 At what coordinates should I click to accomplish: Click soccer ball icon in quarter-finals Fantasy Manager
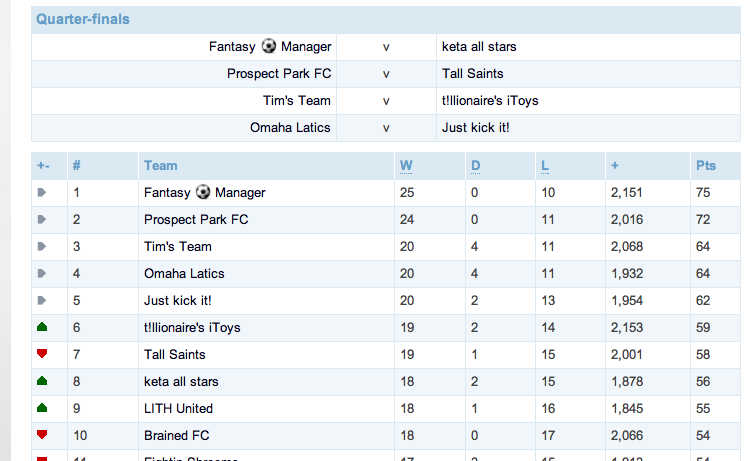[269, 46]
